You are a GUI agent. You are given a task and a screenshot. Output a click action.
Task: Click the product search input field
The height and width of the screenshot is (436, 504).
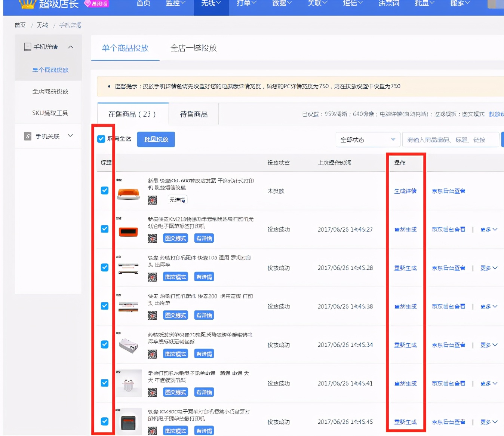(451, 139)
